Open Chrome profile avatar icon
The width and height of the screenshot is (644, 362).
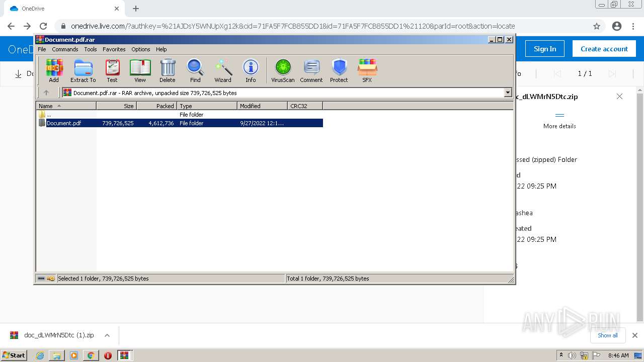coord(617,26)
